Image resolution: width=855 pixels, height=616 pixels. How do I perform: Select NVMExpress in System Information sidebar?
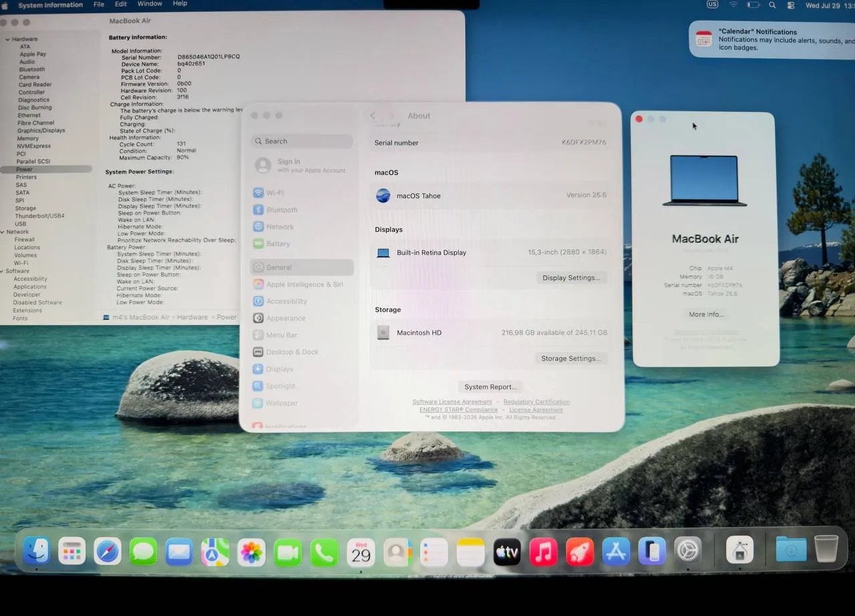click(x=34, y=146)
